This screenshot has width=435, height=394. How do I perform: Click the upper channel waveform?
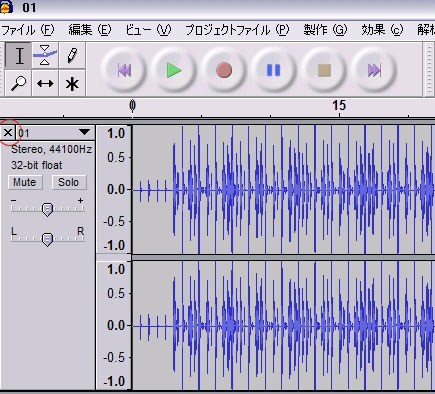(283, 189)
